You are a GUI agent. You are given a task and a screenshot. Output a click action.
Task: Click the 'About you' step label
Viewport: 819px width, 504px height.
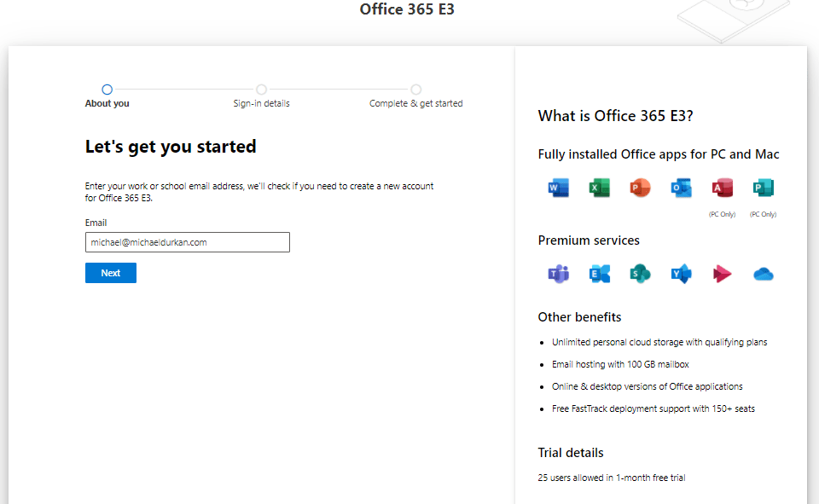(x=107, y=104)
